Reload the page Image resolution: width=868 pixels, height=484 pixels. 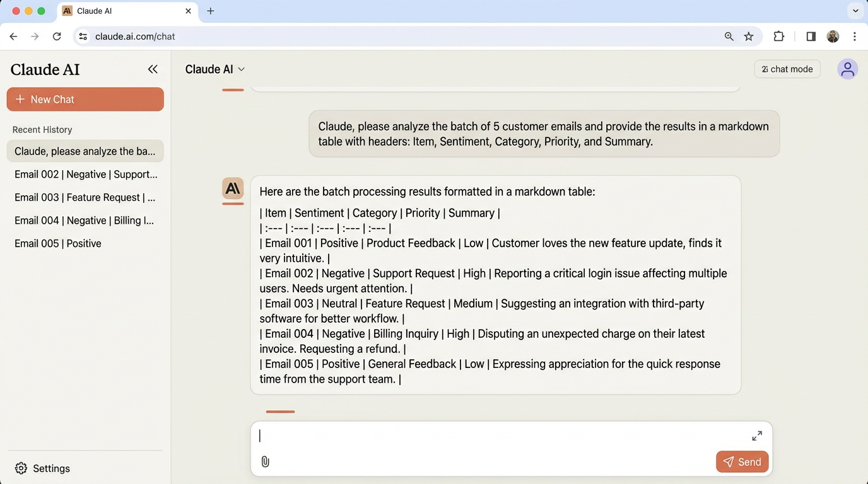[57, 37]
